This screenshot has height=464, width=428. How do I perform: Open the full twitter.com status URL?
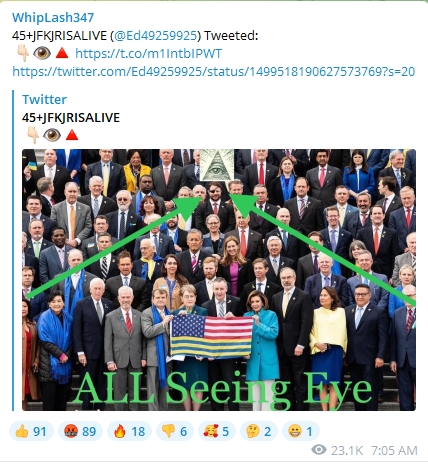tap(213, 71)
